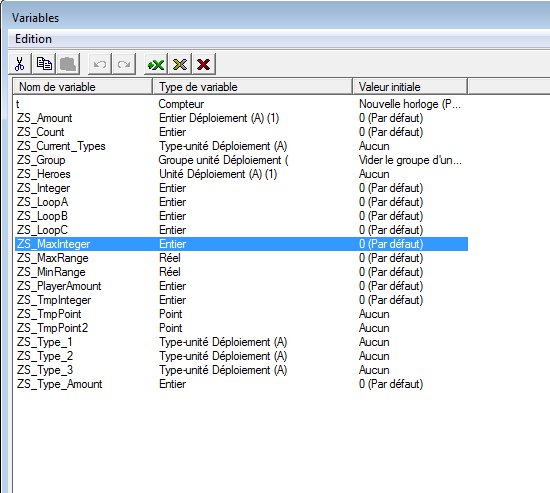Open the Edition menu
550x493 pixels.
click(33, 39)
